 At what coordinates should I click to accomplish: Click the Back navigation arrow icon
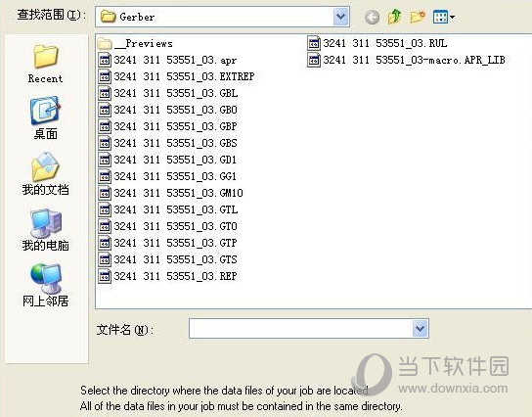[372, 17]
